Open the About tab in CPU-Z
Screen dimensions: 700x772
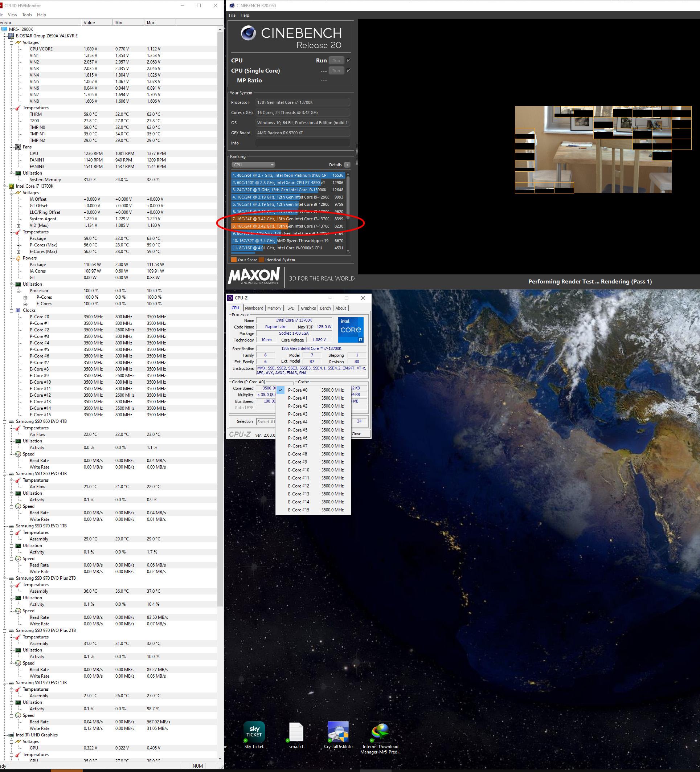coord(341,308)
